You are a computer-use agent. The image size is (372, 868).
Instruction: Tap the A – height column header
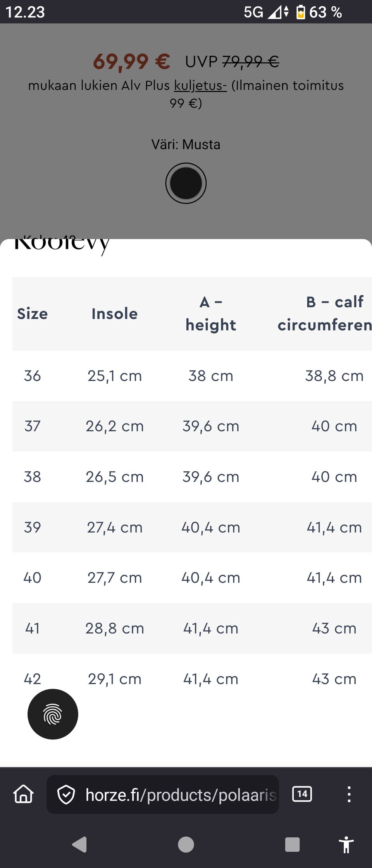coord(211,313)
